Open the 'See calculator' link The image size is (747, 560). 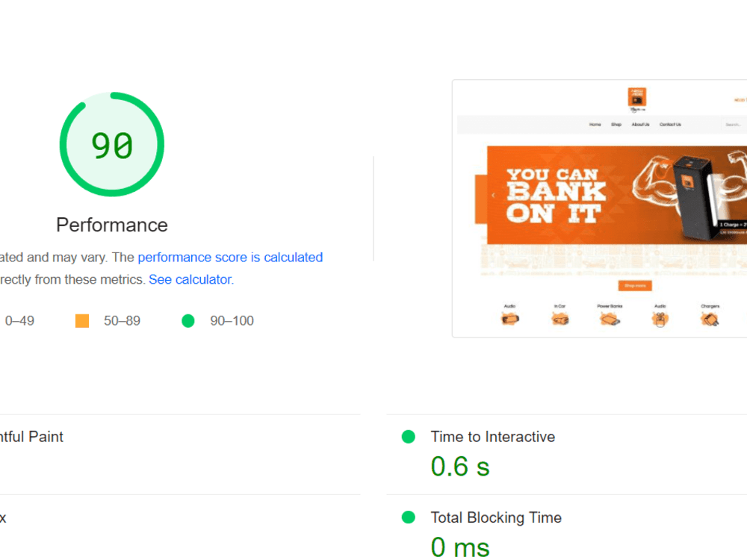point(190,279)
